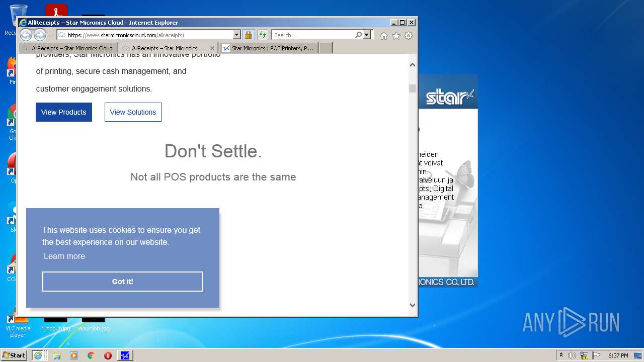Click the Action Center flag tray icon
The height and width of the screenshot is (362, 644).
(596, 355)
